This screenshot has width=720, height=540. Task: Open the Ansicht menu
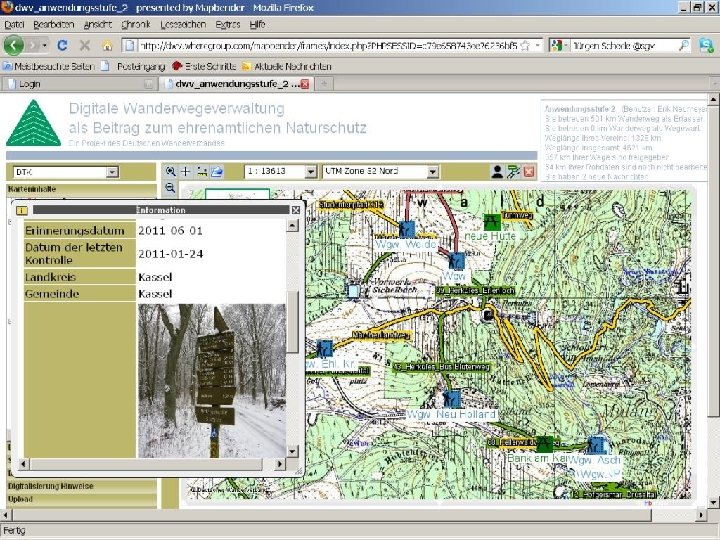(x=98, y=24)
